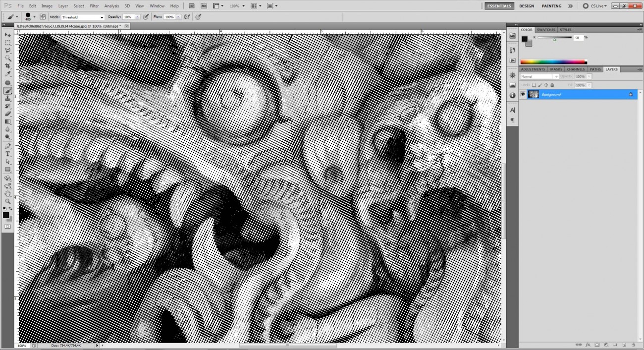644x350 pixels.
Task: Open the collapsed Histogram panel icon
Action: click(x=512, y=85)
